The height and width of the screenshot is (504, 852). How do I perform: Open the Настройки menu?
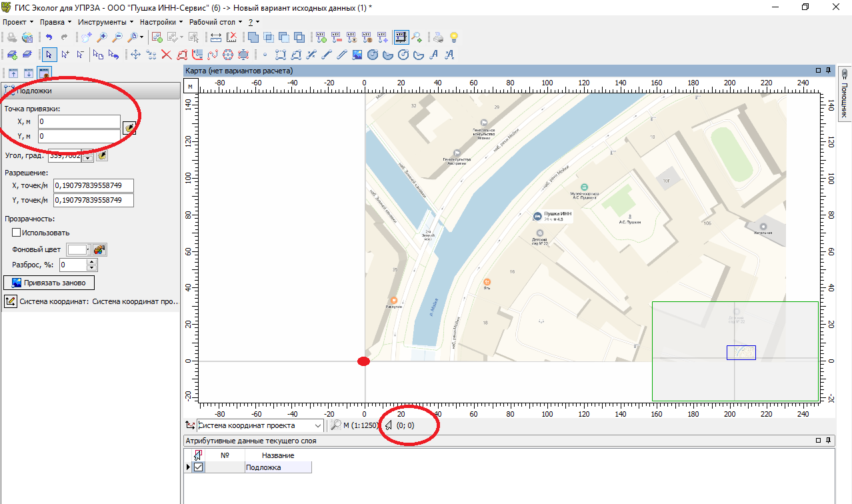click(x=161, y=21)
